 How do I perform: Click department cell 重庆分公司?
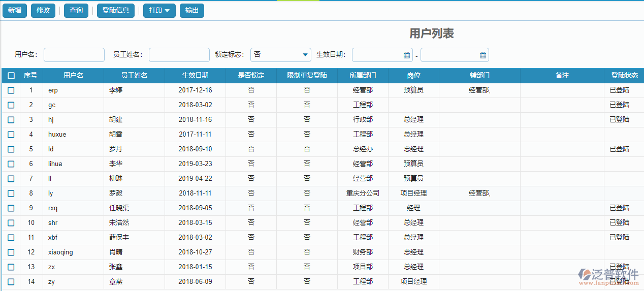point(363,193)
